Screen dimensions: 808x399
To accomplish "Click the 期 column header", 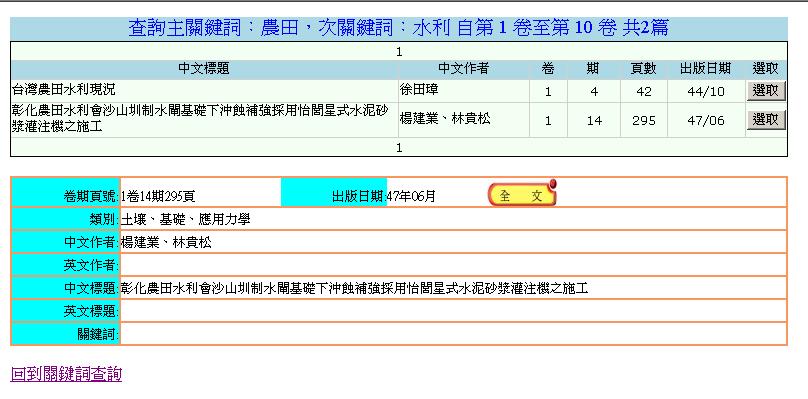I will pos(593,69).
